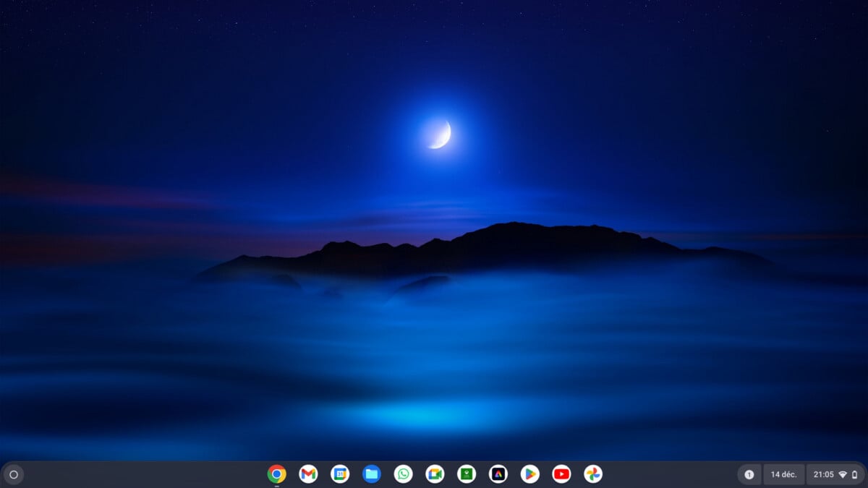Screen dimensions: 868x488
Task: Open the Files app
Action: [371, 474]
